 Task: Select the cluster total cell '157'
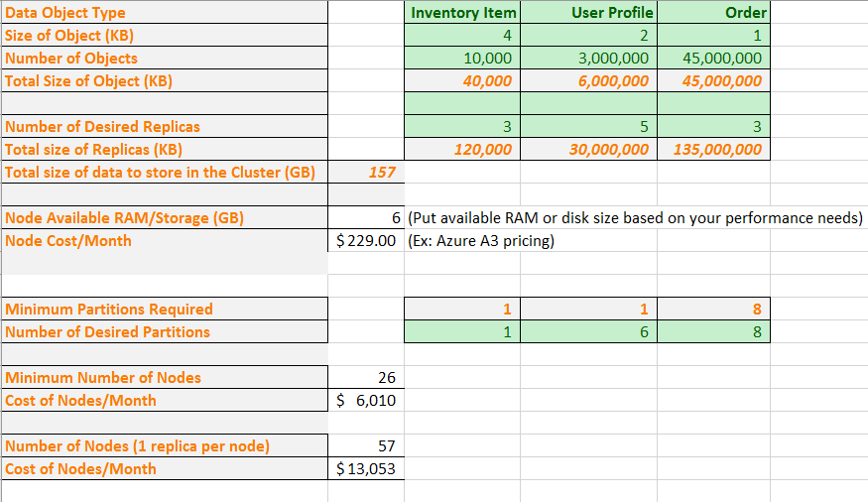tap(366, 173)
